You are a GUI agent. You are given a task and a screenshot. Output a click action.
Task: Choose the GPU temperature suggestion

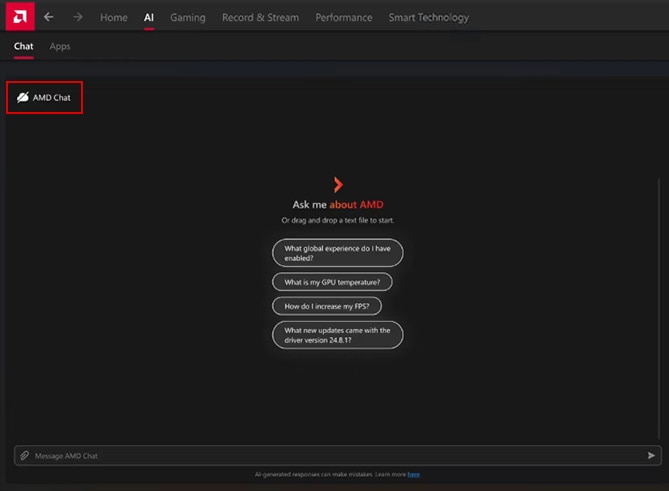point(332,282)
